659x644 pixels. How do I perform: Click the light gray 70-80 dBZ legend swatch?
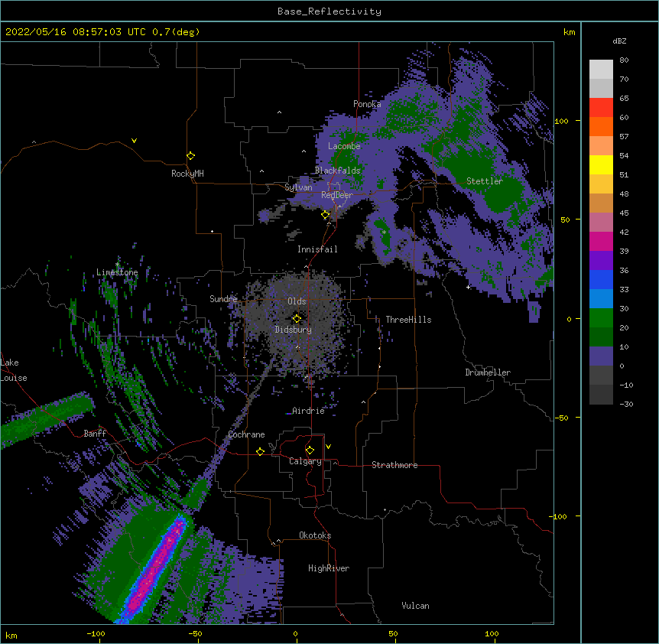(601, 70)
